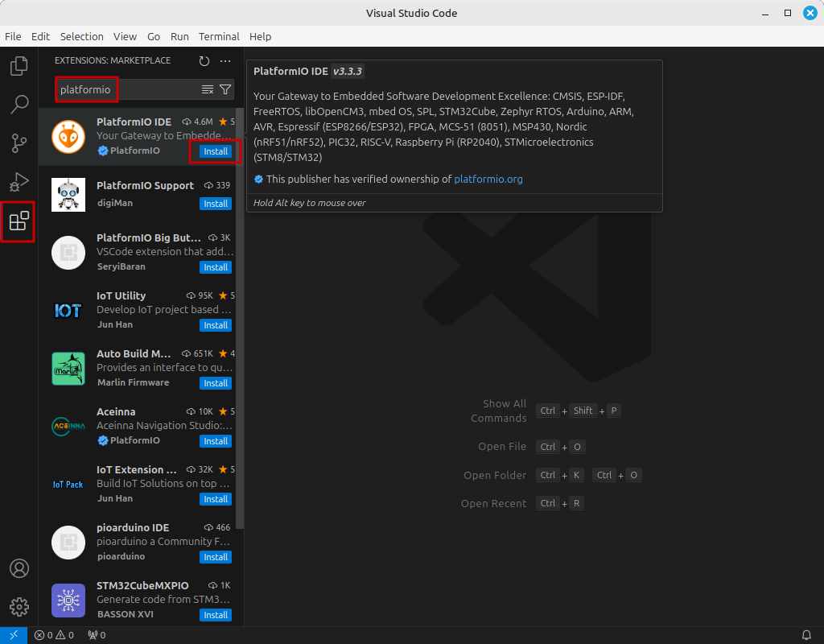The width and height of the screenshot is (824, 644).
Task: Maximize the Visual Studio Code window
Action: 788,13
